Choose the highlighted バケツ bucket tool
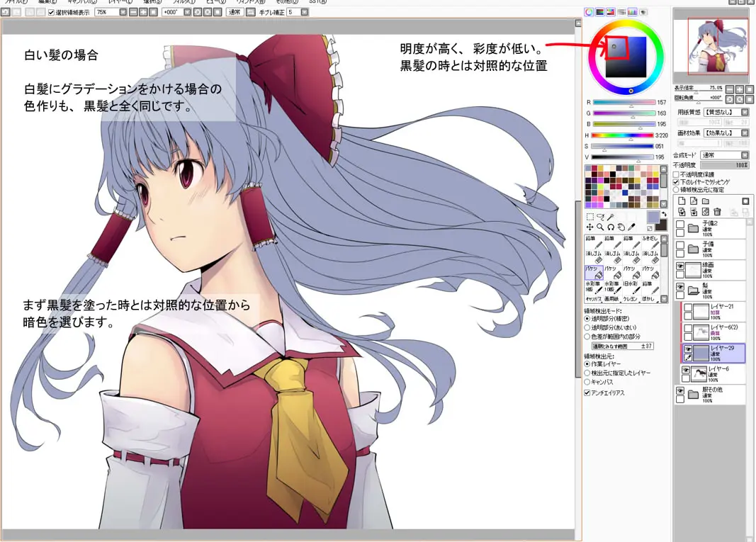 (x=594, y=273)
